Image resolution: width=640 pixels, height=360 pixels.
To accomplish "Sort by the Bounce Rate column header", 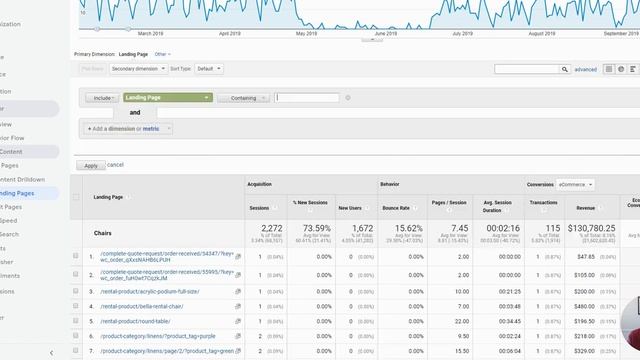I will click(396, 208).
